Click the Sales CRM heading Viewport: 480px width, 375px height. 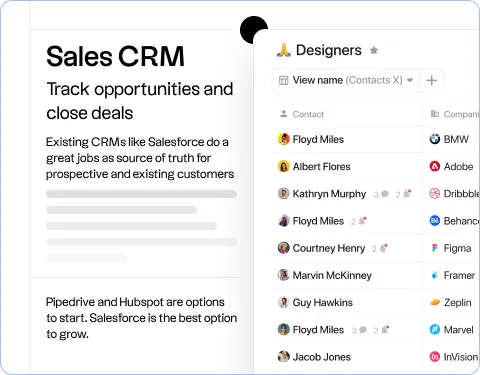click(115, 56)
